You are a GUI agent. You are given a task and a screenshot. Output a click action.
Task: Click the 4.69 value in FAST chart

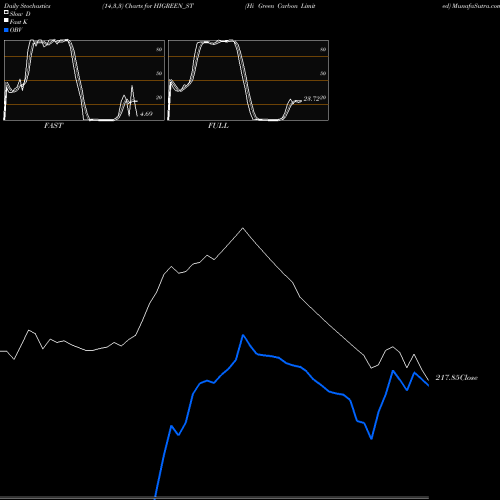pyautogui.click(x=146, y=114)
